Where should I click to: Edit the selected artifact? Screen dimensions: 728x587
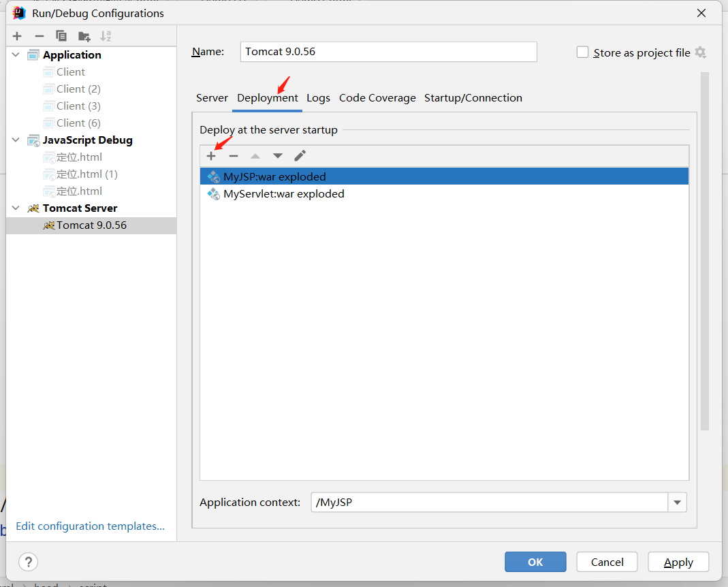tap(300, 155)
